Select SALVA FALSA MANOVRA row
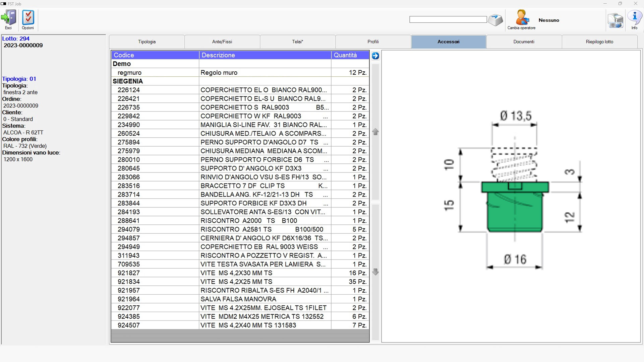The height and width of the screenshot is (362, 644). tap(240, 299)
